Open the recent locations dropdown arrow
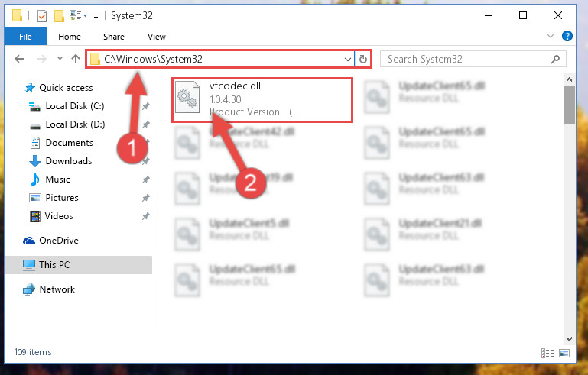 pyautogui.click(x=60, y=59)
